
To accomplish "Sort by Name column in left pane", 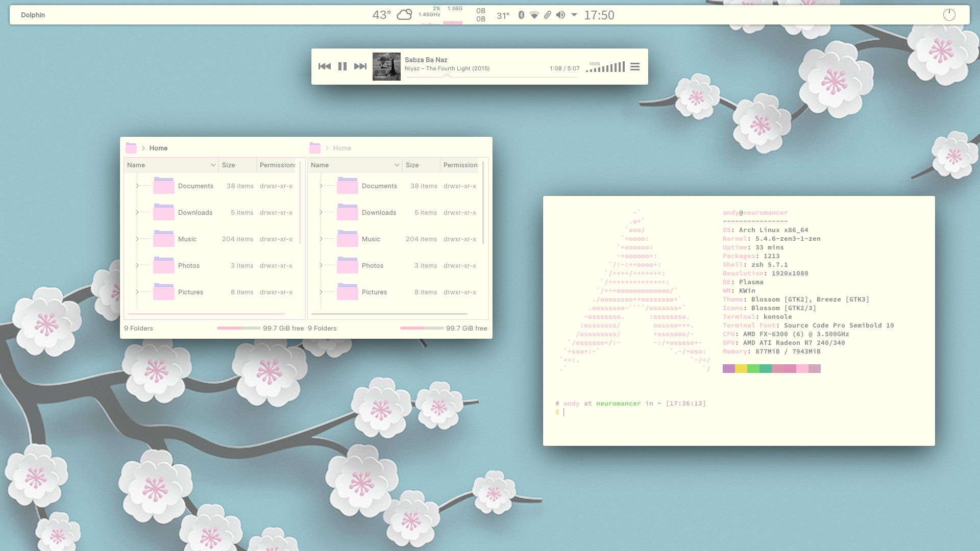I will coord(171,165).
